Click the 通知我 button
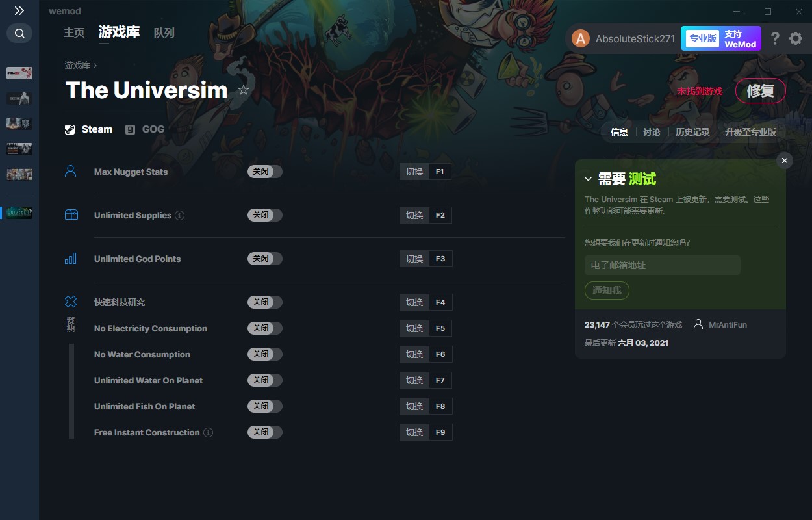 (607, 291)
